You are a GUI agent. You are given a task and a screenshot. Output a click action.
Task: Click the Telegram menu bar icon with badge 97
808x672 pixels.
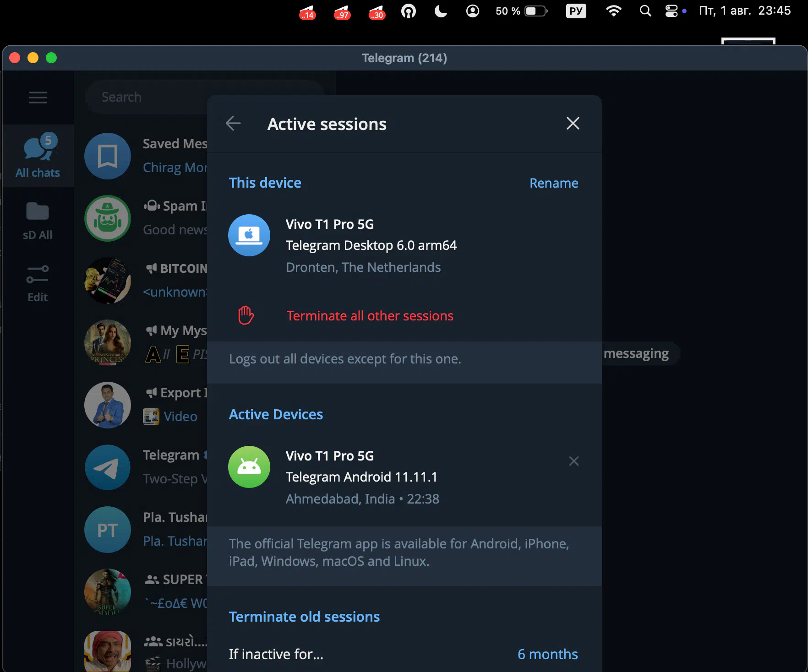click(x=342, y=12)
